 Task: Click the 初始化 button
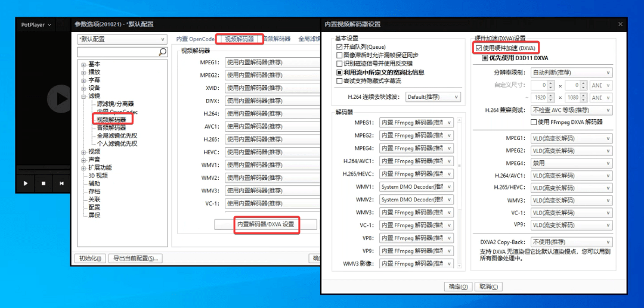coord(90,259)
